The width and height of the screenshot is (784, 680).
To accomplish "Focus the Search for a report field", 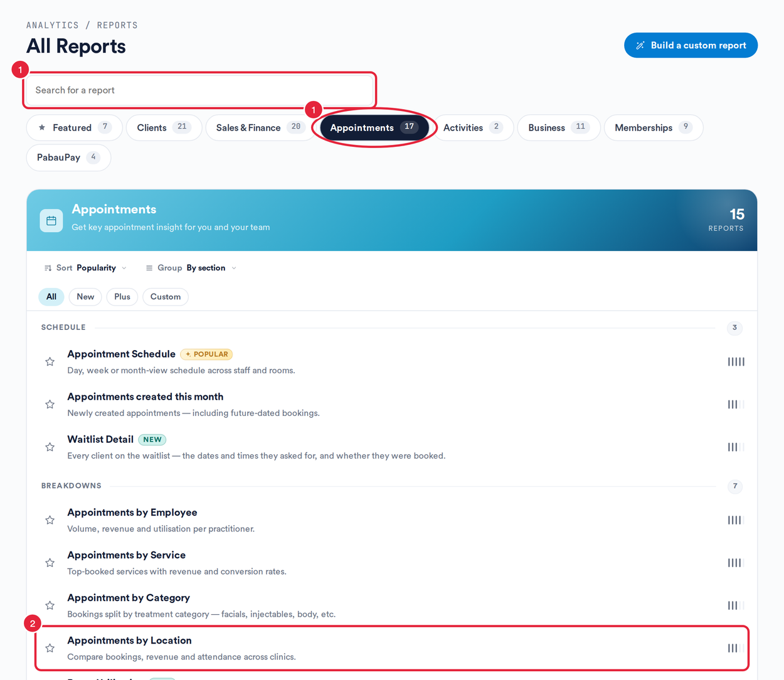I will (199, 90).
